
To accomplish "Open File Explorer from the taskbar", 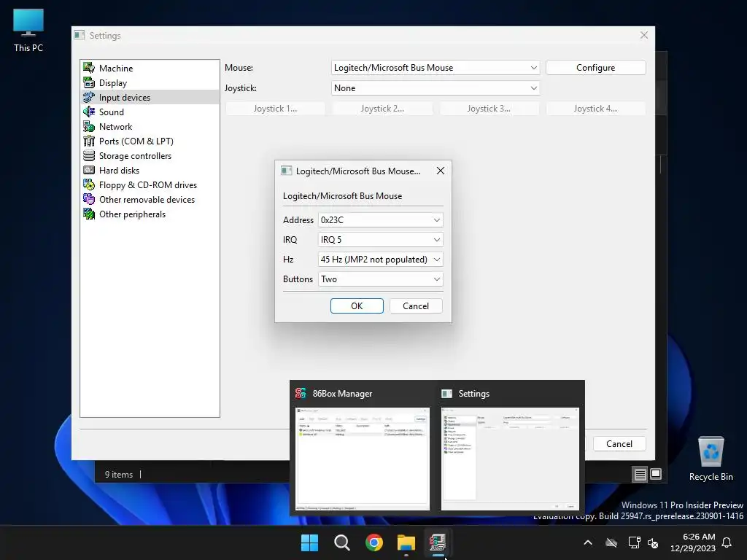I will pos(406,542).
